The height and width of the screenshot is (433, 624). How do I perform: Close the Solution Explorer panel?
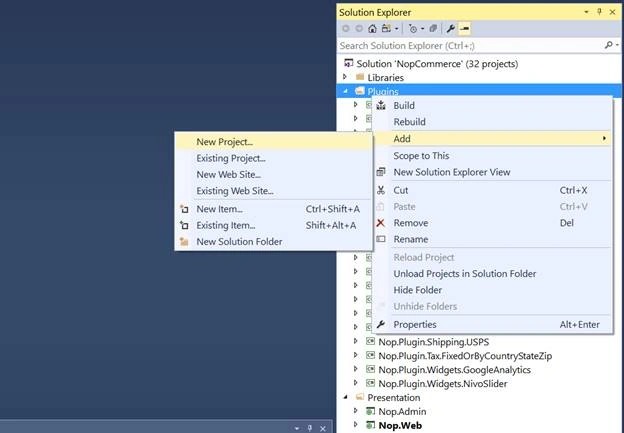point(612,12)
